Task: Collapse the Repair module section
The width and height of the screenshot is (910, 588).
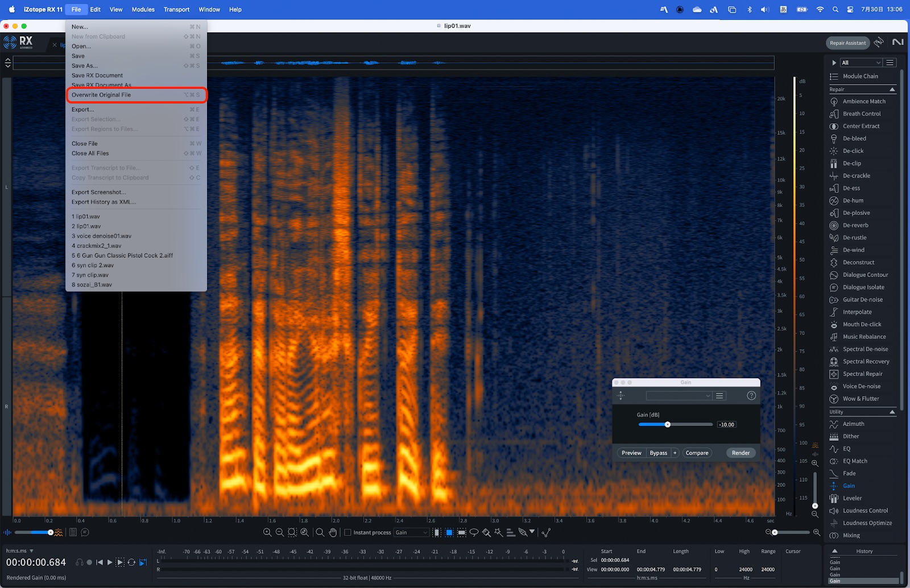Action: [x=892, y=90]
